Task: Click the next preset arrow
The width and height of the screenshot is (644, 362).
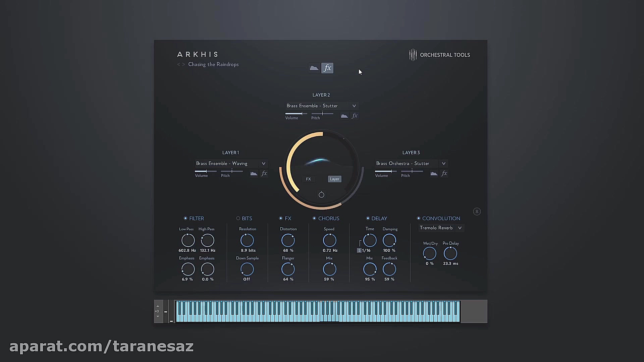Action: click(184, 64)
